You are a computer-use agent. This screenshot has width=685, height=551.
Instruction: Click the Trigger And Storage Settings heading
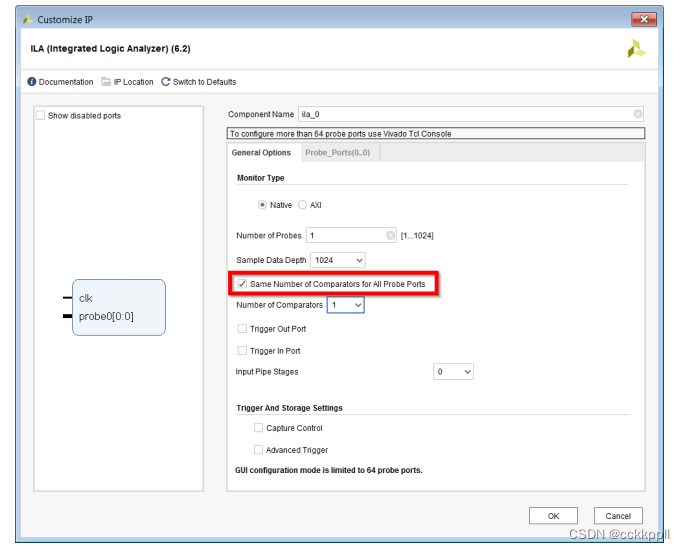(x=289, y=408)
